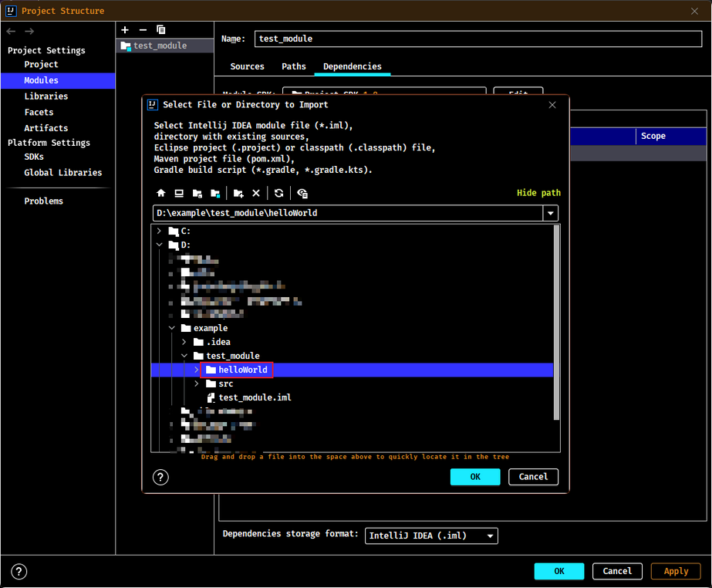Click the Project directory icon
Image resolution: width=712 pixels, height=588 pixels.
pyautogui.click(x=197, y=193)
